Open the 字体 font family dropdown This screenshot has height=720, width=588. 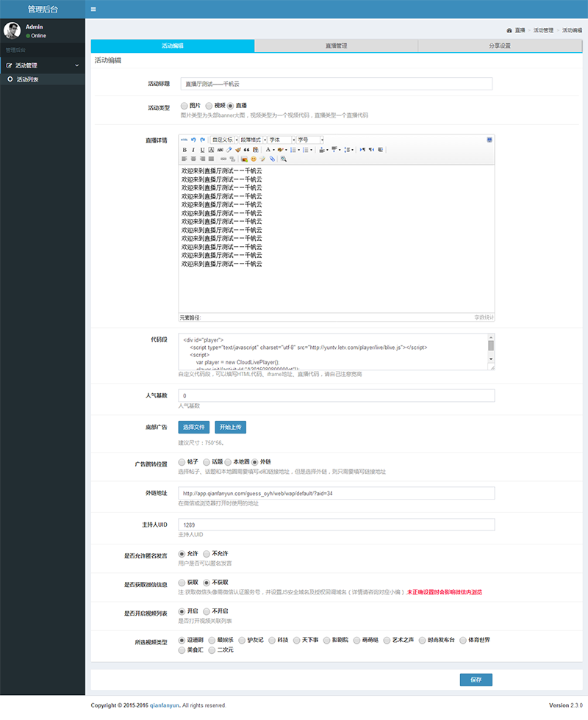(282, 140)
